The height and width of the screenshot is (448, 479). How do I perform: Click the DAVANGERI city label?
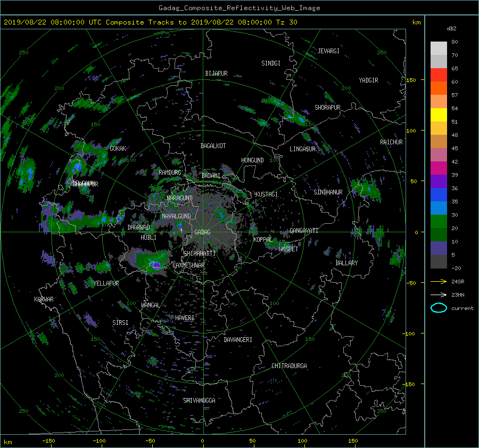[x=238, y=340]
